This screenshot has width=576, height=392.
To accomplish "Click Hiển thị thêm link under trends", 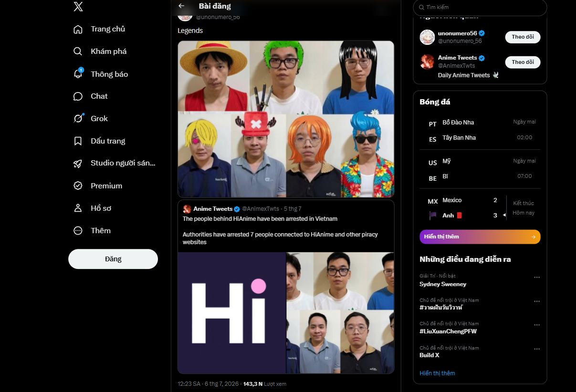I will tap(437, 373).
